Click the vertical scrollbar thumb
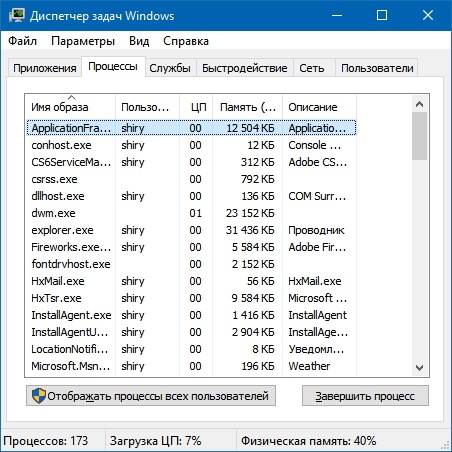This screenshot has height=452, width=452. [419, 136]
